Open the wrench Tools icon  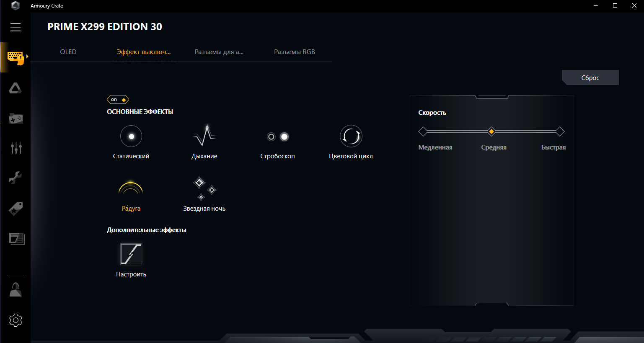(16, 178)
